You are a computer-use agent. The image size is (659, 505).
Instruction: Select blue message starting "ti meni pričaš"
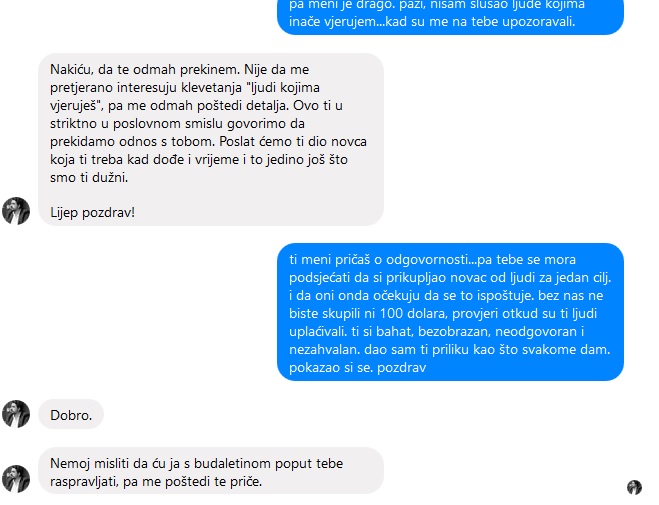coord(450,312)
